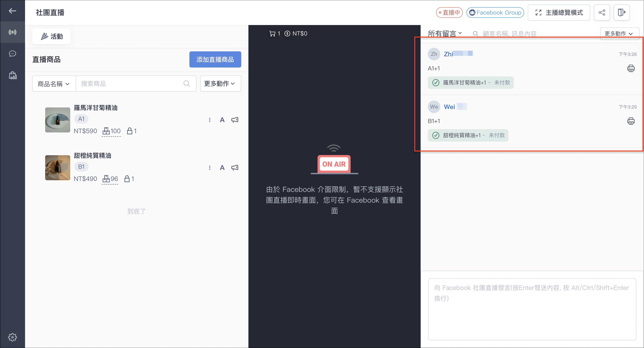Click the 活動 button
Screen dimensions: 644x348
(51, 36)
